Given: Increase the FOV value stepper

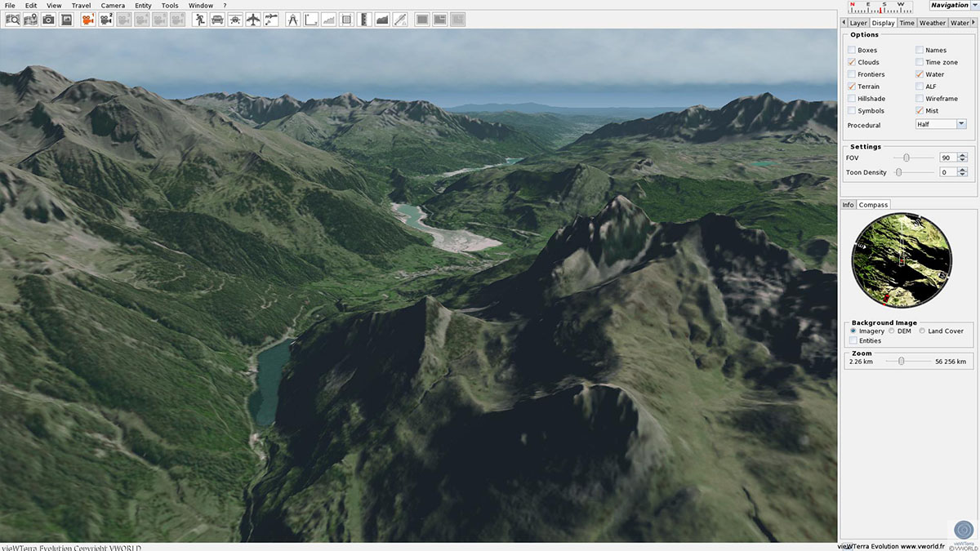Looking at the screenshot, I should click(964, 155).
